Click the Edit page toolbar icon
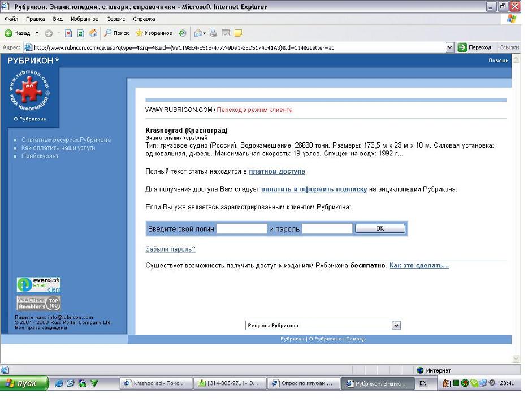 click(226, 33)
